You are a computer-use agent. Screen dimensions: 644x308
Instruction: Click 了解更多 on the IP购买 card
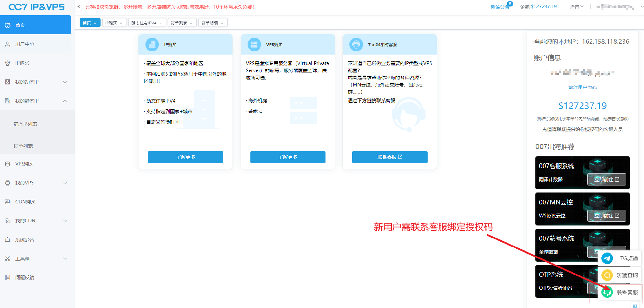[x=185, y=157]
